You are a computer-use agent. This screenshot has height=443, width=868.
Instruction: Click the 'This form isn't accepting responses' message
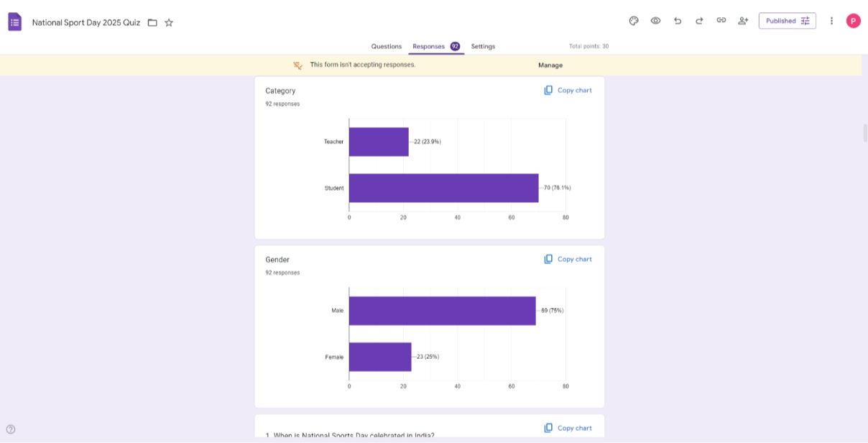(x=363, y=65)
